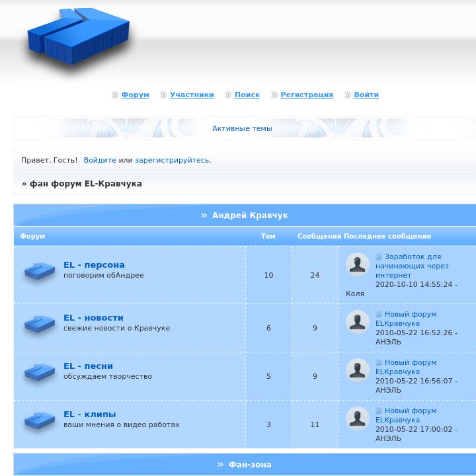Click timestamp 2020-10-10 14:55:24

(x=414, y=284)
